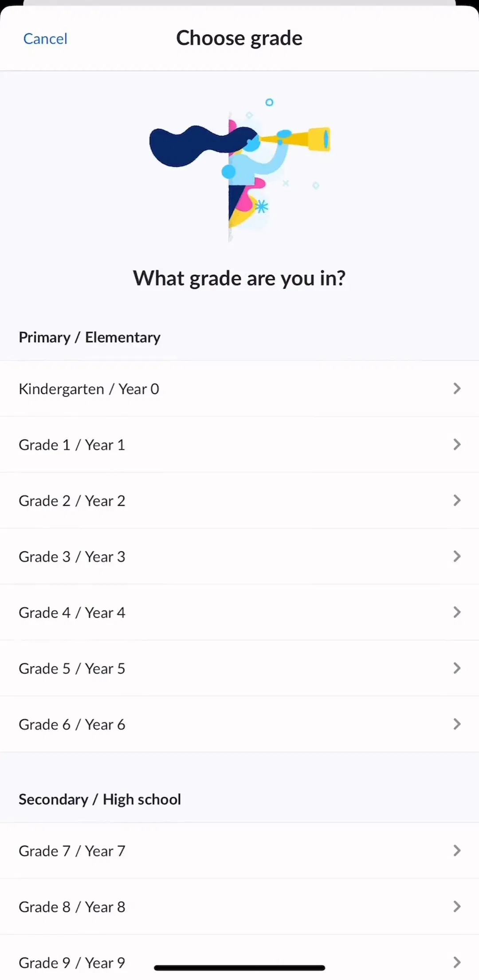Screen dimensions: 479x980
Task: Tap the chevron arrow for Grade 3 / Year 3
Action: 457,557
